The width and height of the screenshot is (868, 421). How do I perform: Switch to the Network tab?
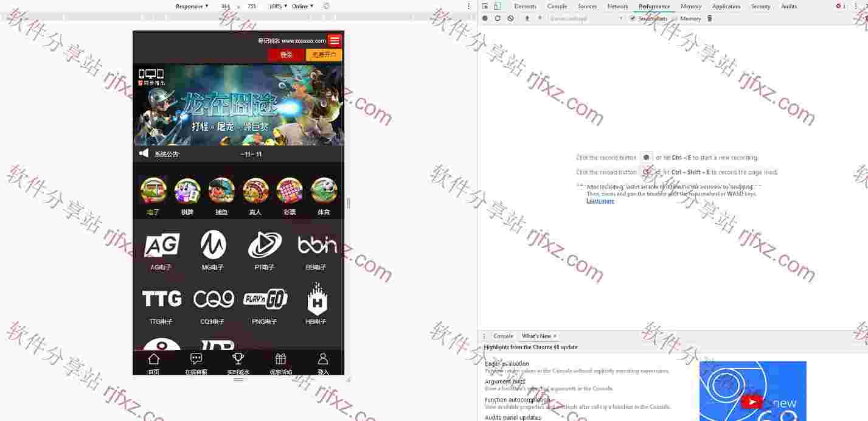(617, 6)
